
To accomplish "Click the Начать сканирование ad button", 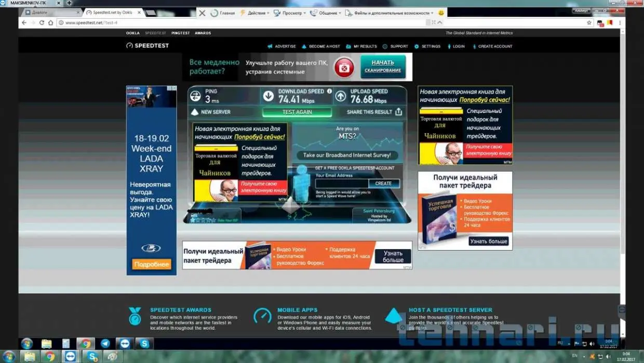I will [x=383, y=67].
